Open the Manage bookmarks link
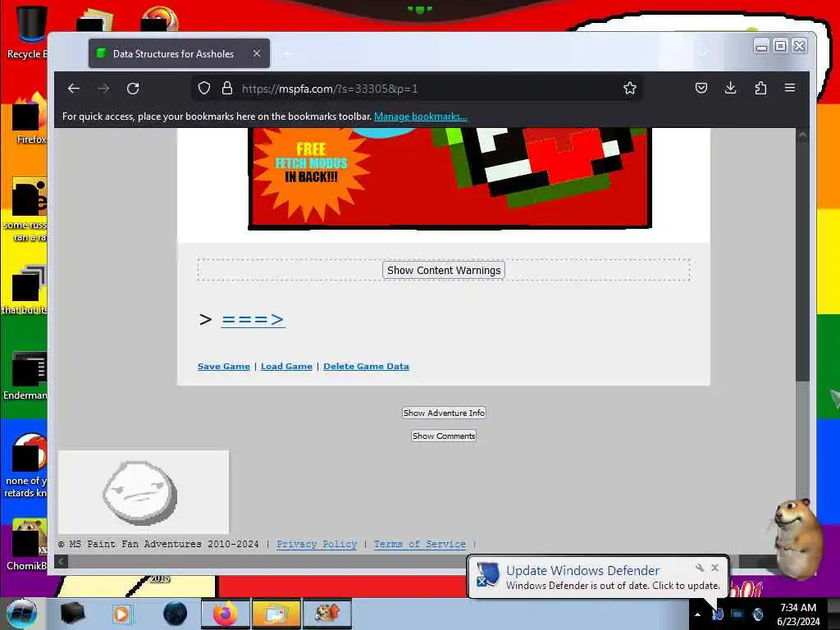 coord(421,116)
